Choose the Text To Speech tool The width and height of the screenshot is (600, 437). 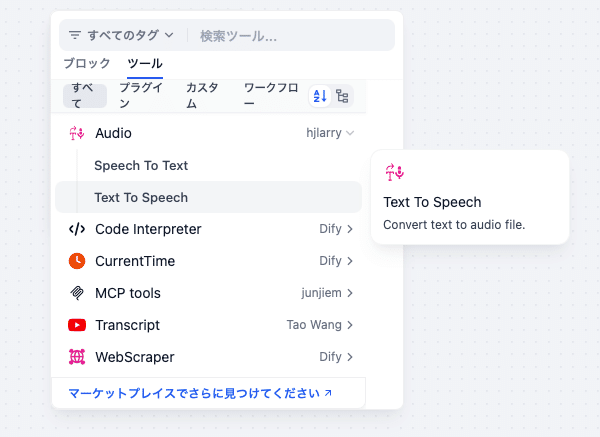[x=209, y=197]
